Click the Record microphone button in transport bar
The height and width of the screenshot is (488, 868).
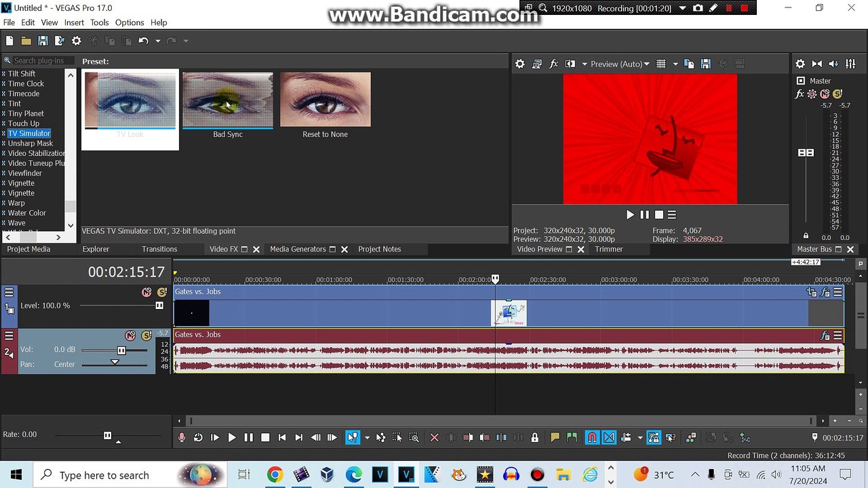(x=182, y=438)
